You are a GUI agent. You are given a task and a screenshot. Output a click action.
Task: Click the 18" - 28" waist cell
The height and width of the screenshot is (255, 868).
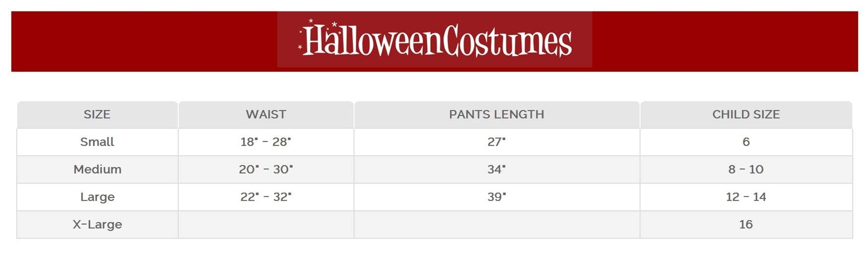(266, 142)
